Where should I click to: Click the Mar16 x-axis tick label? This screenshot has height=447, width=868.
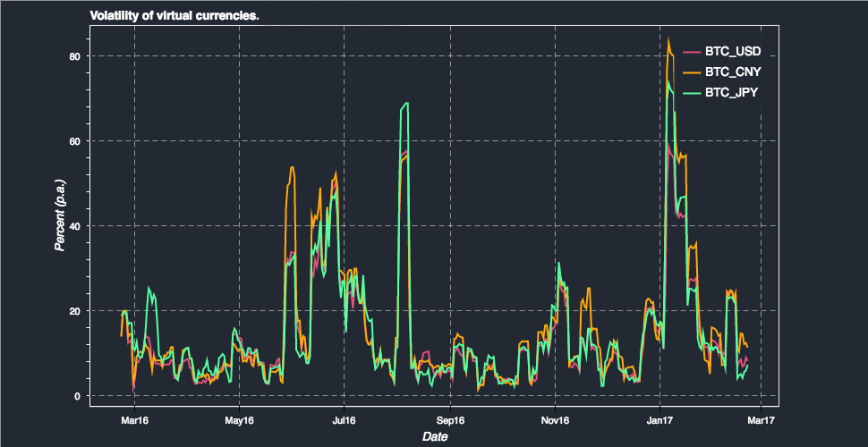[134, 421]
